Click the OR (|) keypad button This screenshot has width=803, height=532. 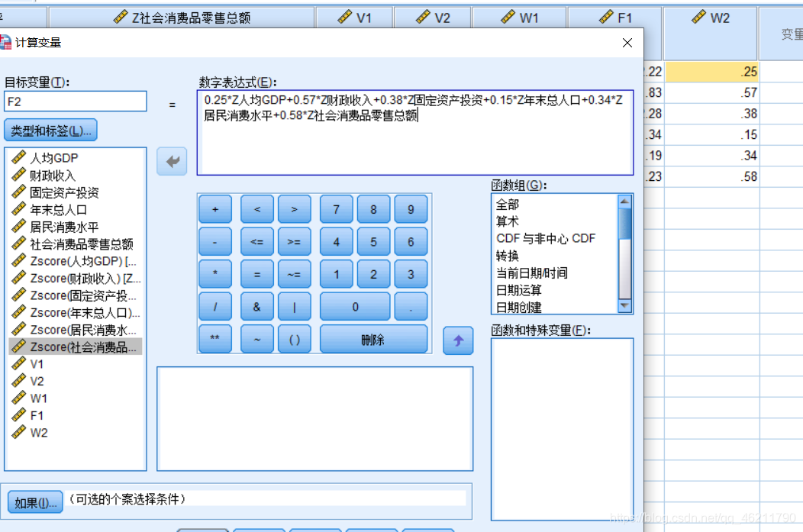pos(294,307)
